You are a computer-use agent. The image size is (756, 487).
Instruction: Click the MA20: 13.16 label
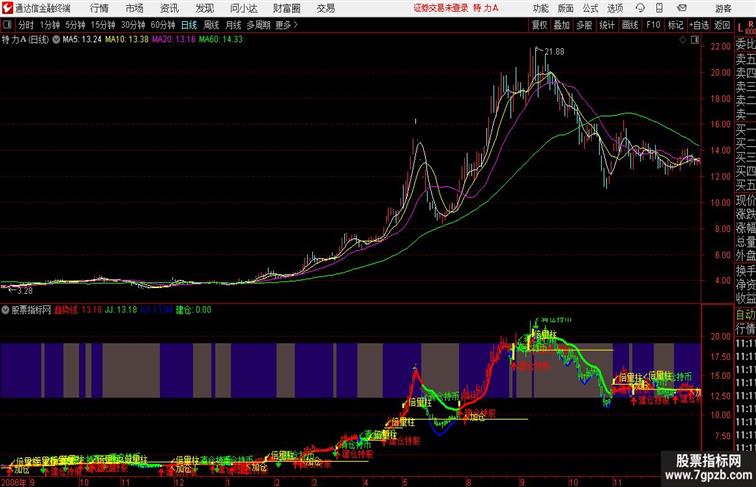(174, 40)
